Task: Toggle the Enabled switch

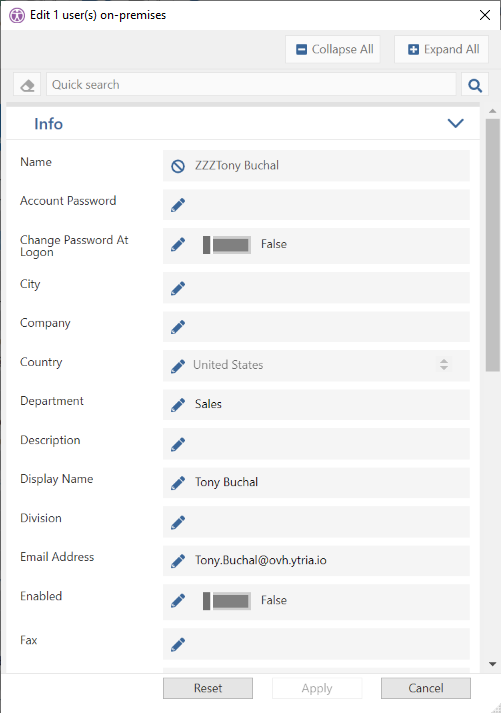Action: (x=227, y=601)
